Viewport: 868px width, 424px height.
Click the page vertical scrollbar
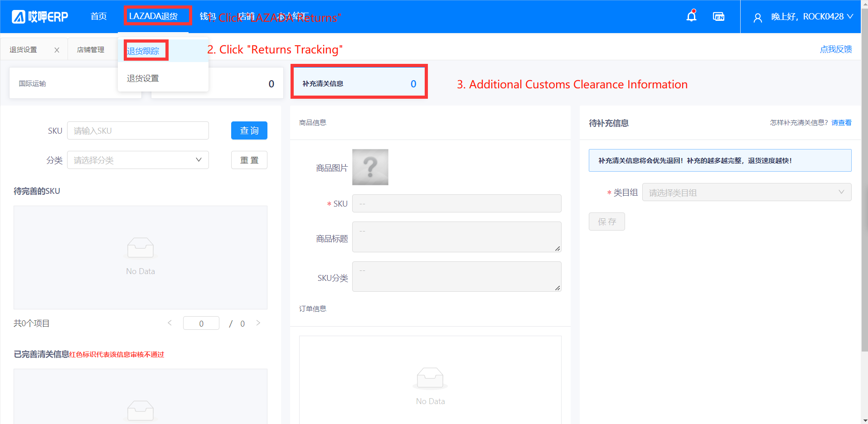click(x=864, y=179)
